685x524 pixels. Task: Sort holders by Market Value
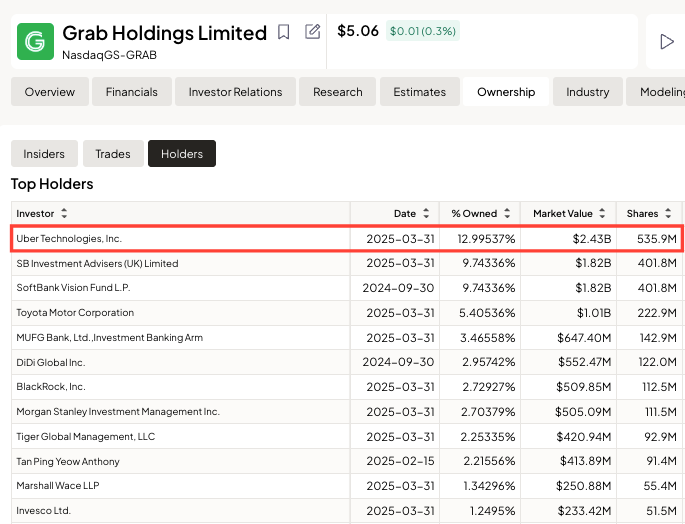[569, 214]
